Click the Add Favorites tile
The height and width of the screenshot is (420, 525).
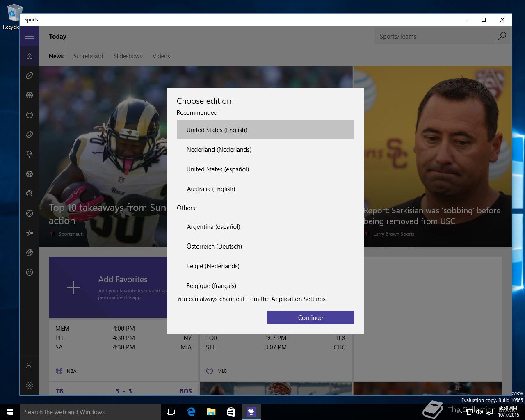(x=108, y=287)
